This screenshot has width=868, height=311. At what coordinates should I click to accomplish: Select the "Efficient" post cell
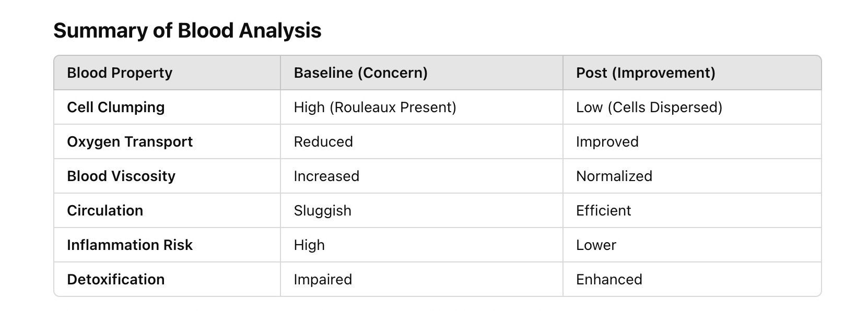coord(603,211)
